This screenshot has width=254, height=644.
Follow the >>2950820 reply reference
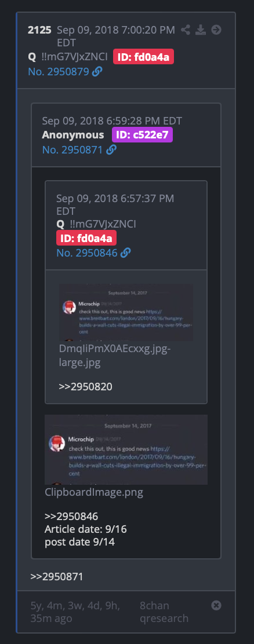(85, 386)
